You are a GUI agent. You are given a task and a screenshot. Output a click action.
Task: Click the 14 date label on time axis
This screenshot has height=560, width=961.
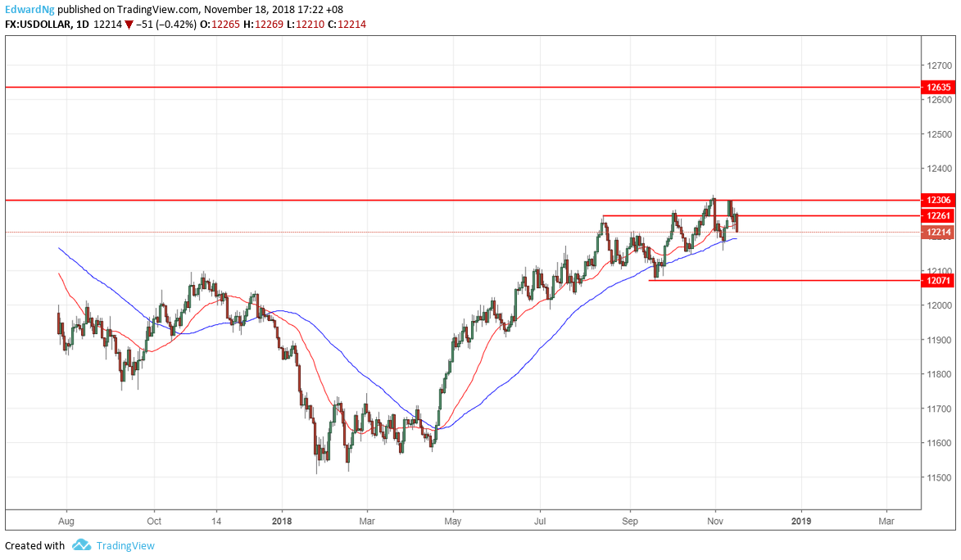[x=215, y=521]
